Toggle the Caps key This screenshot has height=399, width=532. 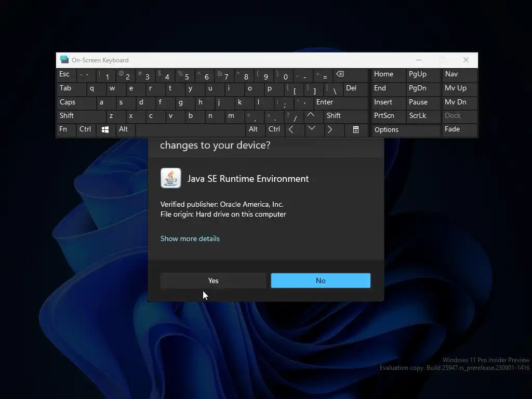point(76,102)
